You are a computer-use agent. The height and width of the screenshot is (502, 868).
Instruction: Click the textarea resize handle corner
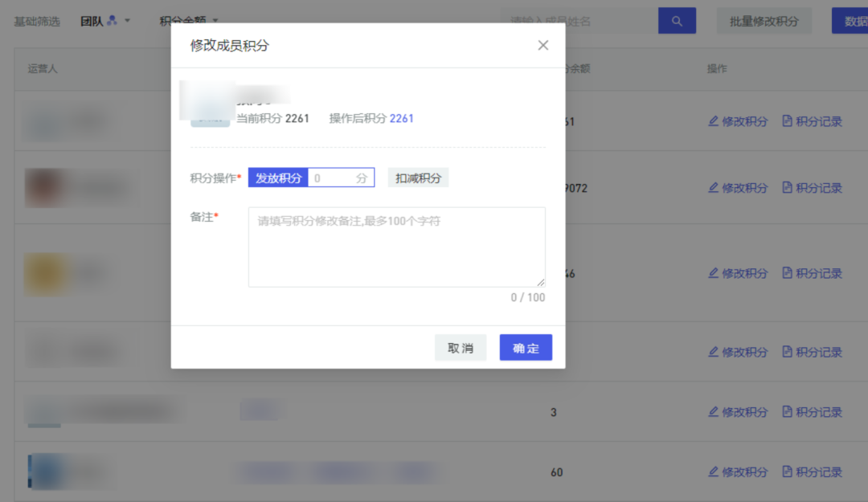point(541,283)
